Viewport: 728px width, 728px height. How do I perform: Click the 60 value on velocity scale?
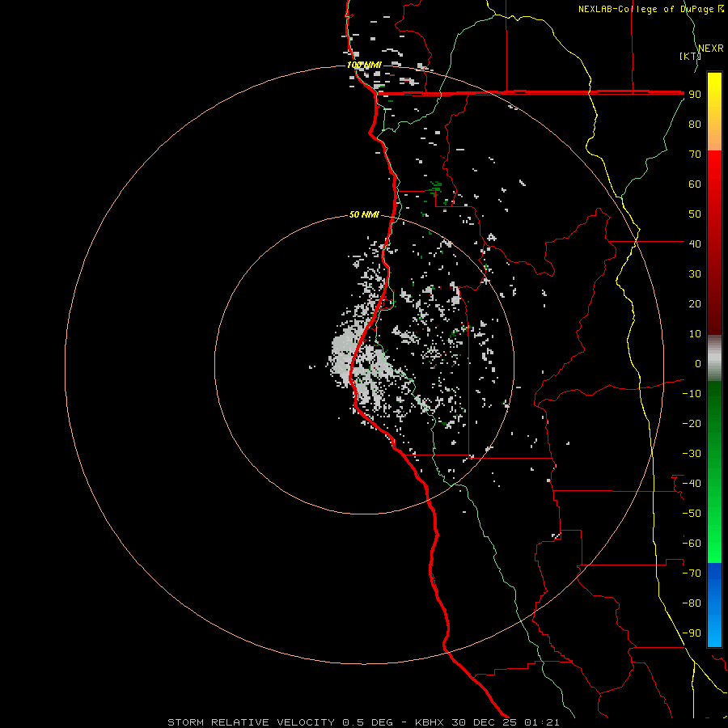coord(695,184)
